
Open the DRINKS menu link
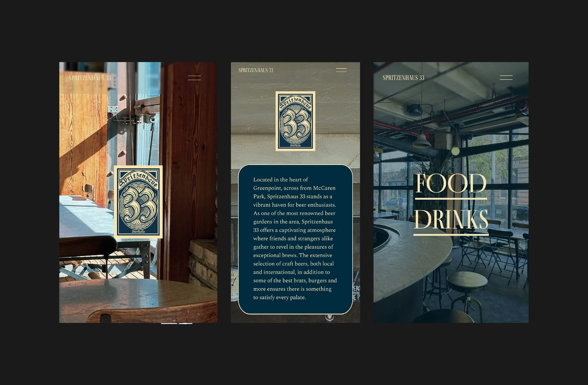coord(451,220)
